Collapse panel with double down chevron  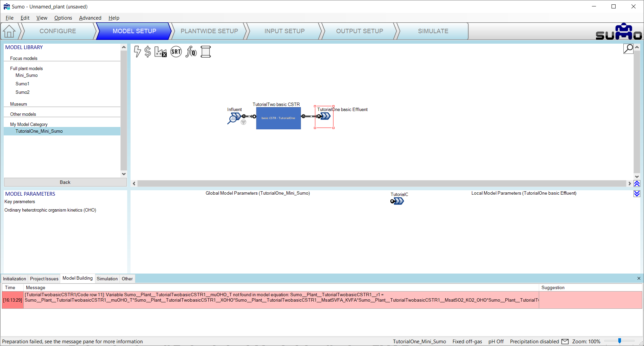coord(637,194)
